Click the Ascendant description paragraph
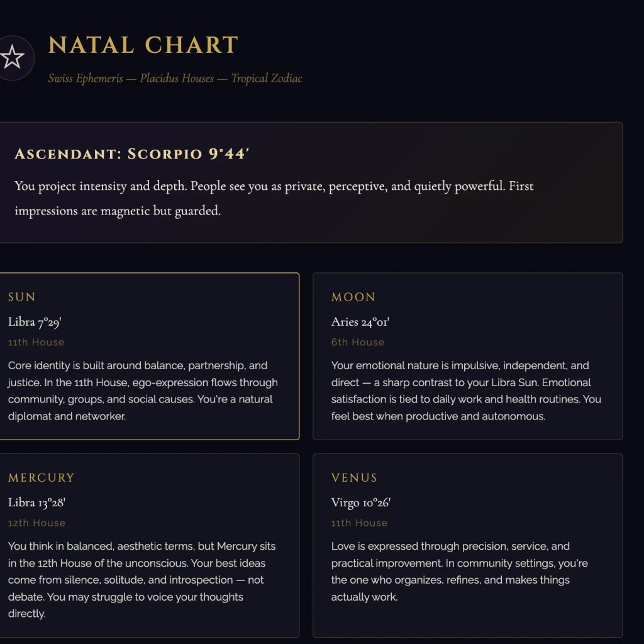This screenshot has height=644, width=644. 274,198
